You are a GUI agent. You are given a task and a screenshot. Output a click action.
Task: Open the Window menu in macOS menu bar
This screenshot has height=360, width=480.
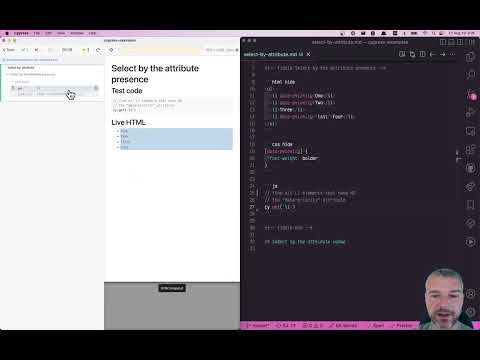pyautogui.click(x=77, y=33)
